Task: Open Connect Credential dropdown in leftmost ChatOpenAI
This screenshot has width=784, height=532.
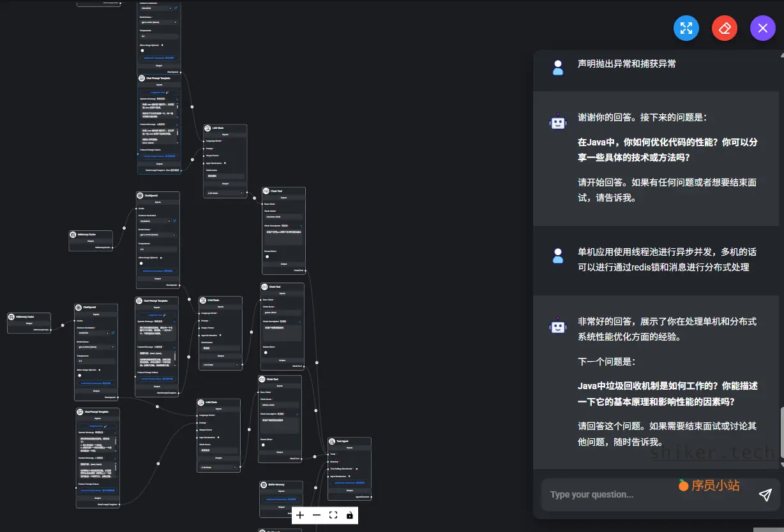Action: (x=93, y=333)
